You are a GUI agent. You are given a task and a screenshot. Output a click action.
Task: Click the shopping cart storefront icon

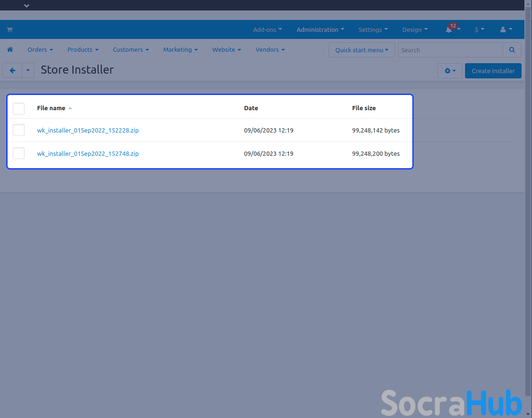[x=9, y=29]
